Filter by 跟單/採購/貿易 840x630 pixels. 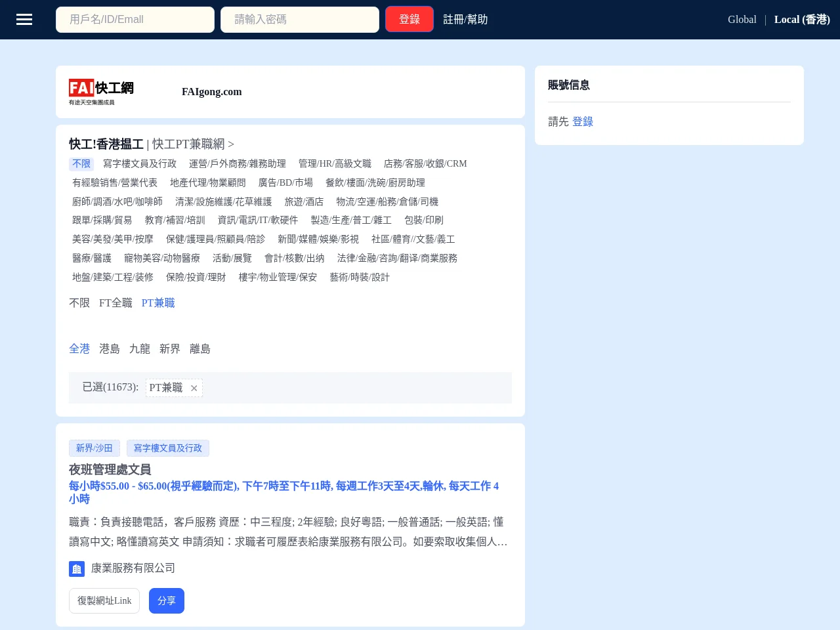[102, 220]
